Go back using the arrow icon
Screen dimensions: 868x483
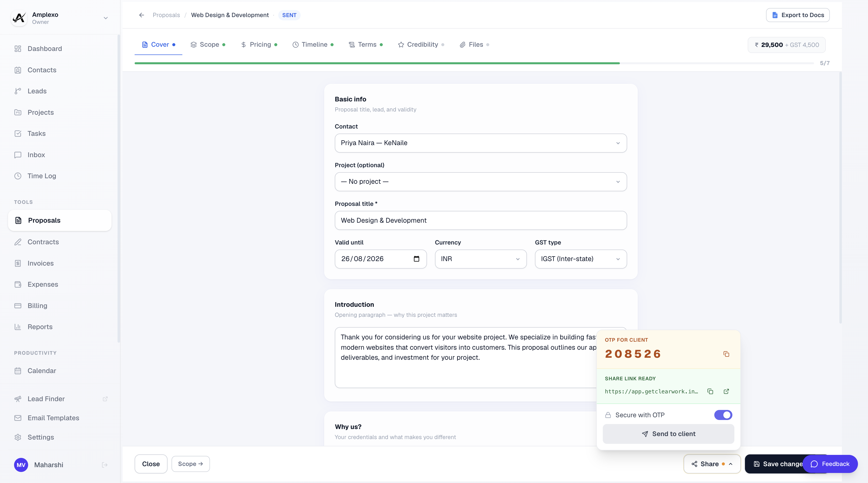click(141, 15)
